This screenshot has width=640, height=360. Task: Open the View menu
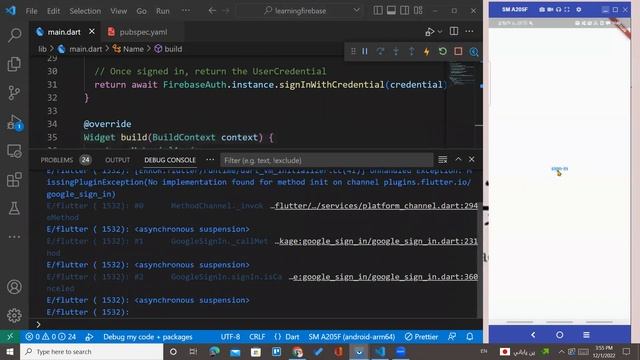click(119, 11)
